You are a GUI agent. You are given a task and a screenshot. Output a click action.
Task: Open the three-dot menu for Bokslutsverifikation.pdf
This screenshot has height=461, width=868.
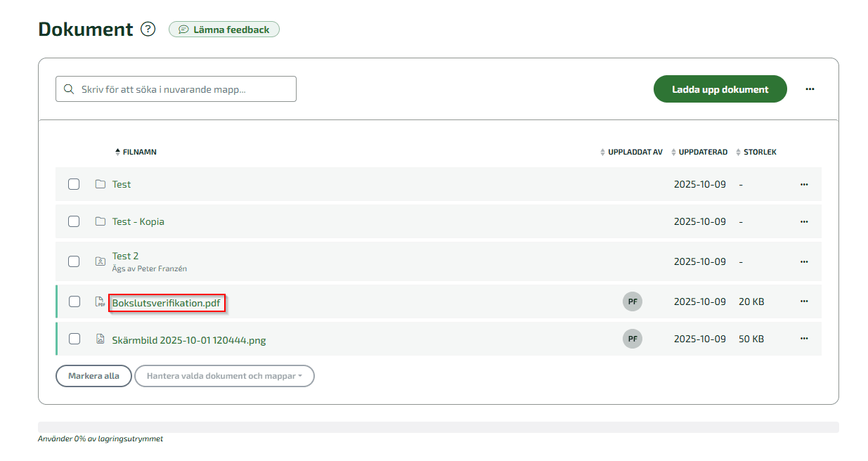804,301
